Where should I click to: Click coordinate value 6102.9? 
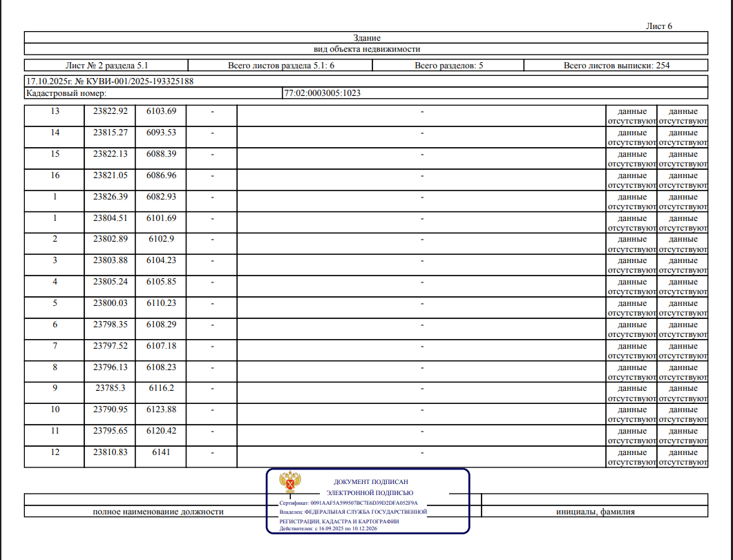coord(161,239)
